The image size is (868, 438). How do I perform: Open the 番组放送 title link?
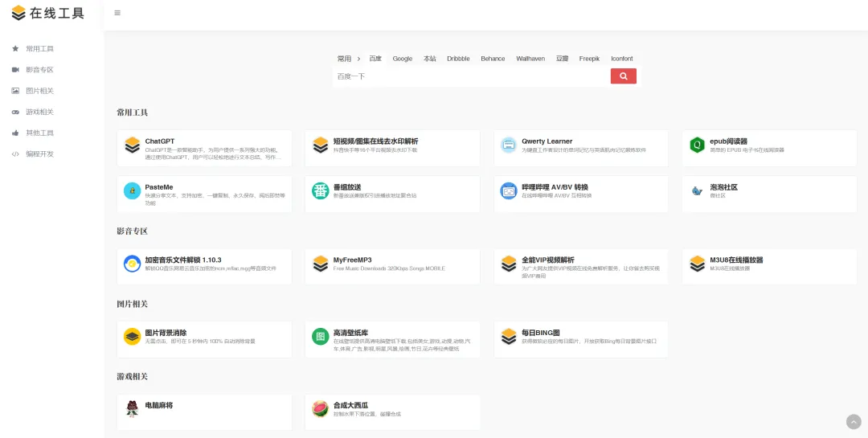pyautogui.click(x=347, y=187)
